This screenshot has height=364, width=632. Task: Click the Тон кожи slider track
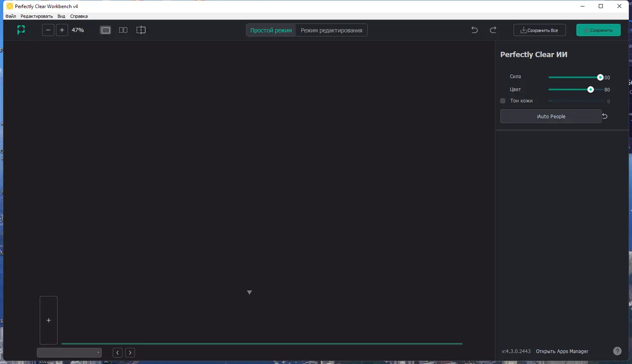coord(576,101)
